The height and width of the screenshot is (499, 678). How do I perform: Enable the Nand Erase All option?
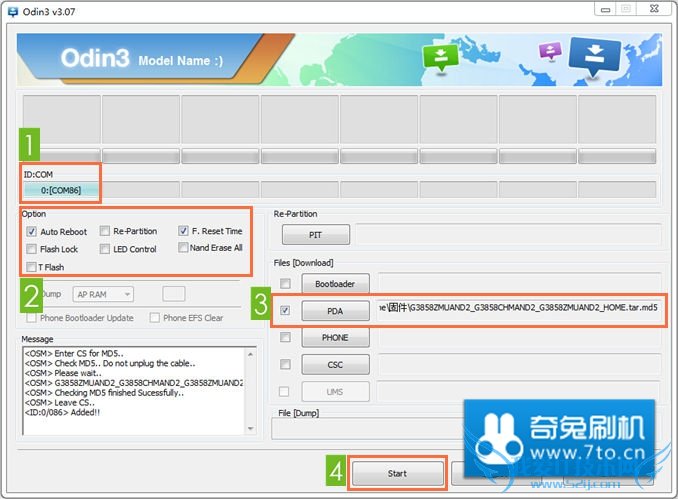pos(183,247)
